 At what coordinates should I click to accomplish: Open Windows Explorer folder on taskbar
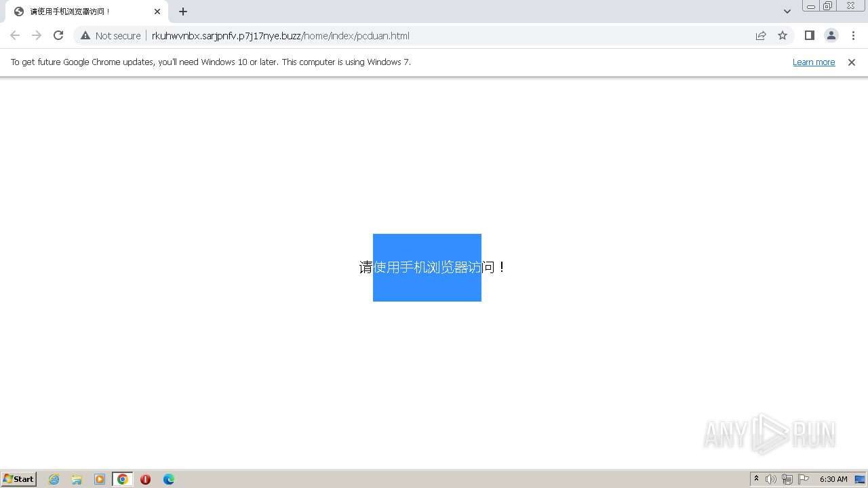pos(77,479)
